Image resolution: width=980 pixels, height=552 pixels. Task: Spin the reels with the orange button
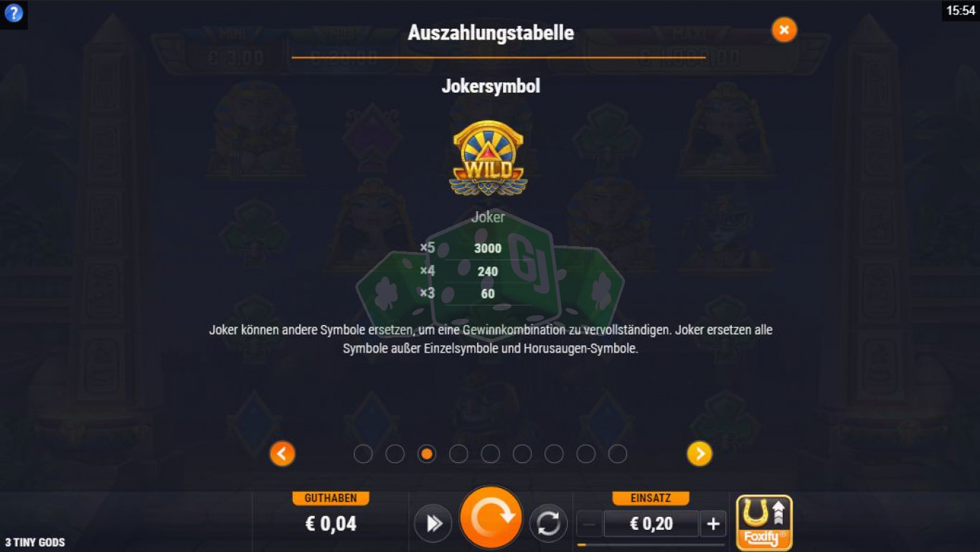(x=491, y=518)
